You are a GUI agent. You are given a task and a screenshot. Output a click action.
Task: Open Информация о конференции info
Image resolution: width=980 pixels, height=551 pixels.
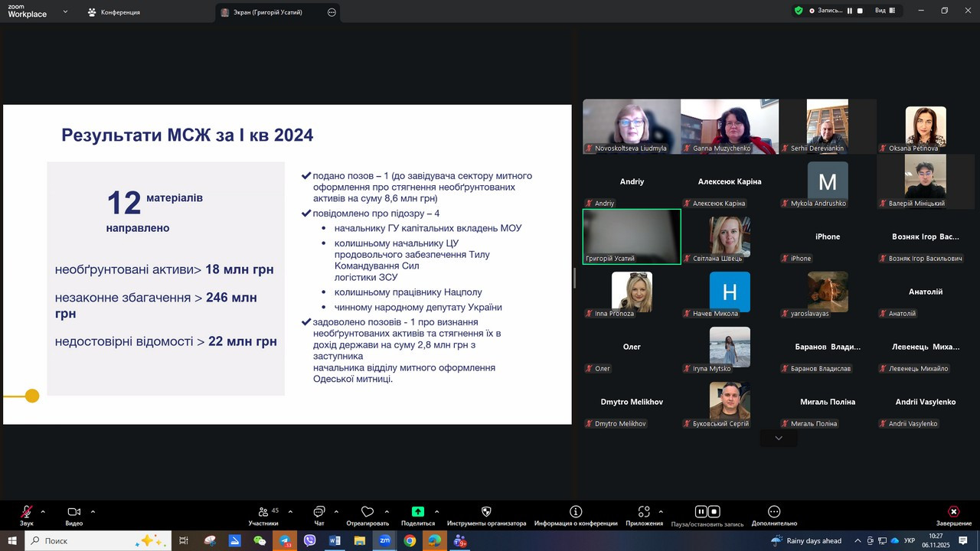coord(576,515)
